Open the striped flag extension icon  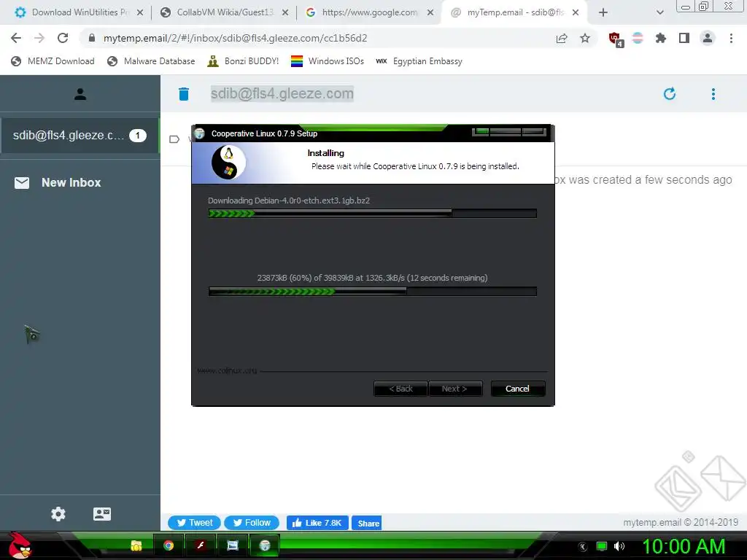tap(638, 38)
